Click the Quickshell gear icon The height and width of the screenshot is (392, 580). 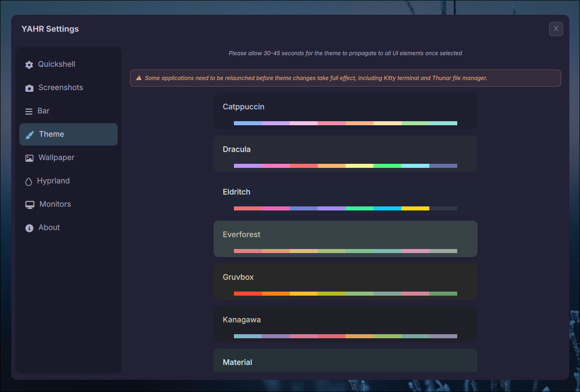click(29, 65)
